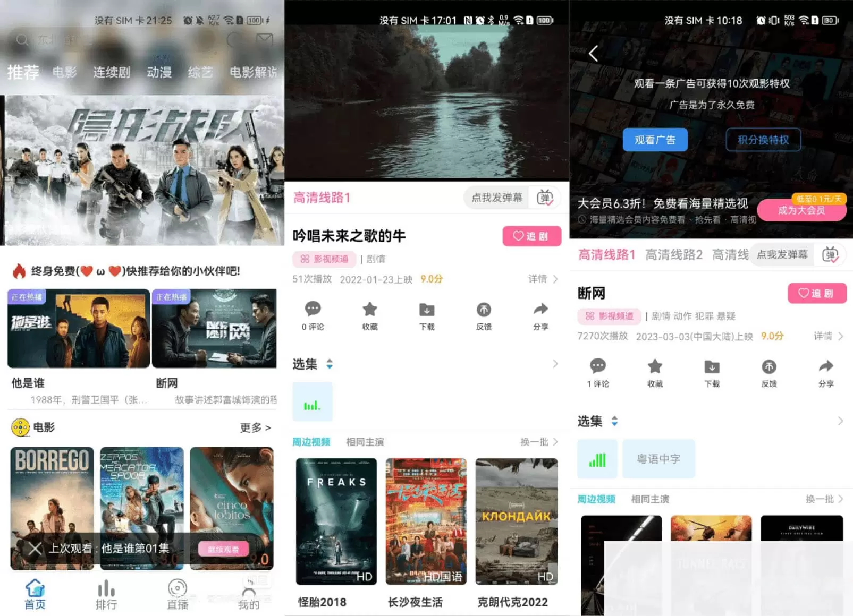The image size is (853, 616).
Task: Tap the feedback icon under 吟唱未来之歌的牛
Action: pos(484,309)
